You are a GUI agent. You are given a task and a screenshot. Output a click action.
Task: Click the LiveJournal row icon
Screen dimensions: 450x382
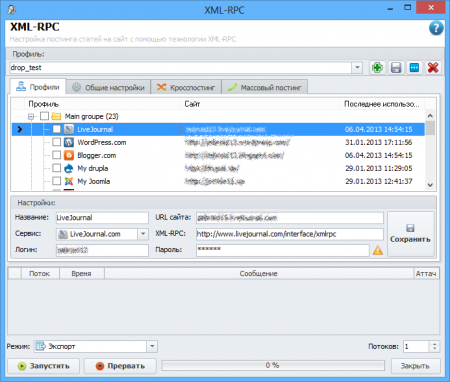69,129
